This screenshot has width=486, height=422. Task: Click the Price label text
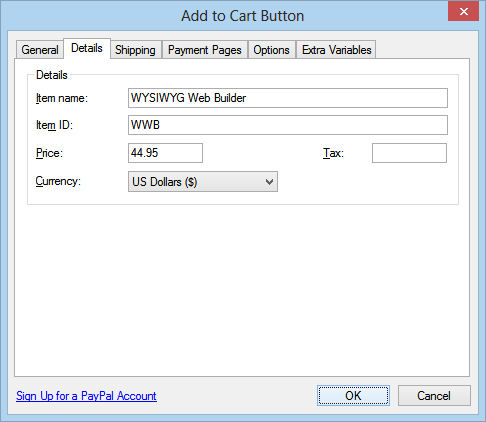pyautogui.click(x=49, y=153)
